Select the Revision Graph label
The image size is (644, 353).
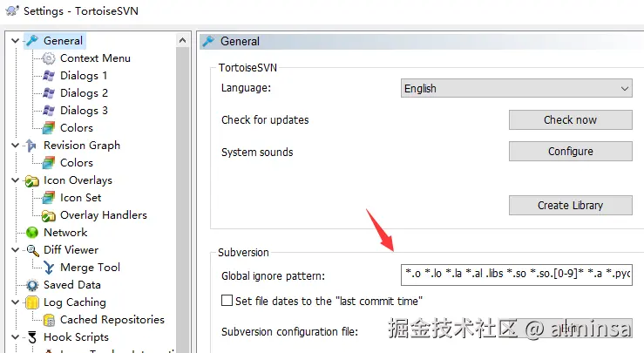[x=82, y=146]
